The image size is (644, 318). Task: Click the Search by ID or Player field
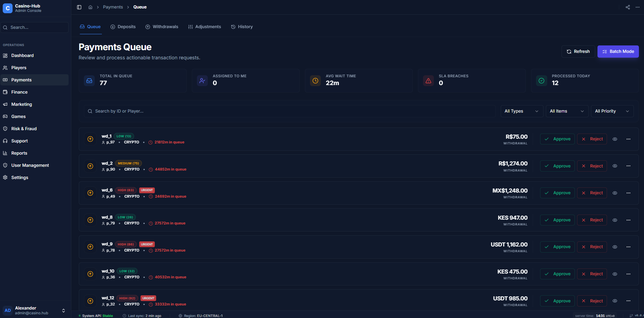[x=289, y=111]
